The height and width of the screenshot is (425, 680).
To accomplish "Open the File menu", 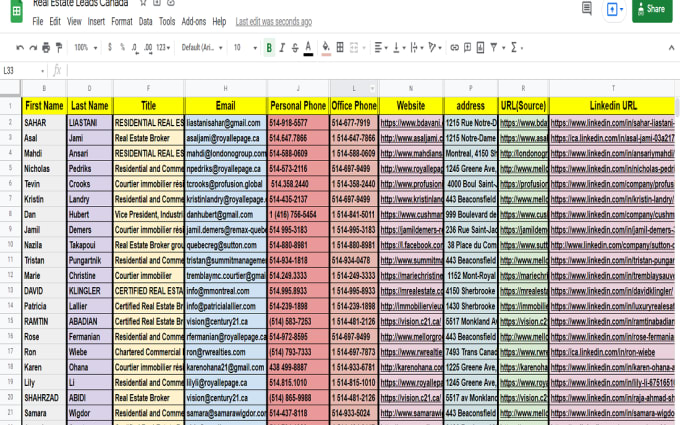I will coord(38,22).
